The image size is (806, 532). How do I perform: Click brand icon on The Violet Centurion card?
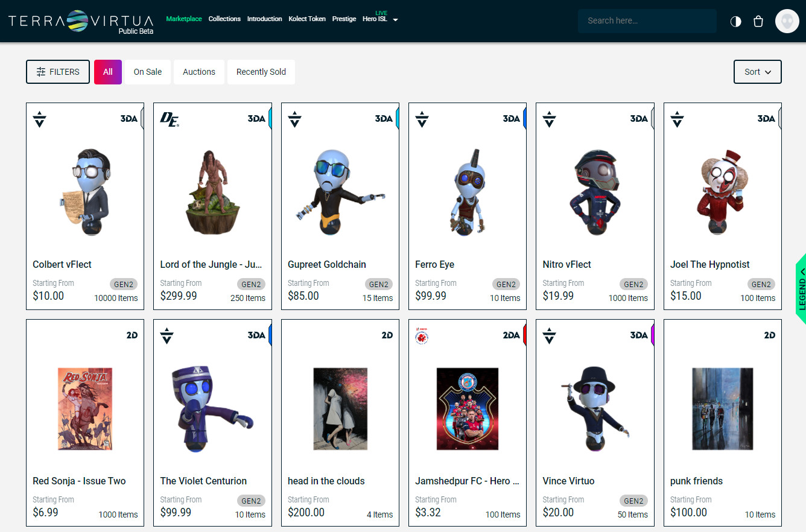[167, 335]
